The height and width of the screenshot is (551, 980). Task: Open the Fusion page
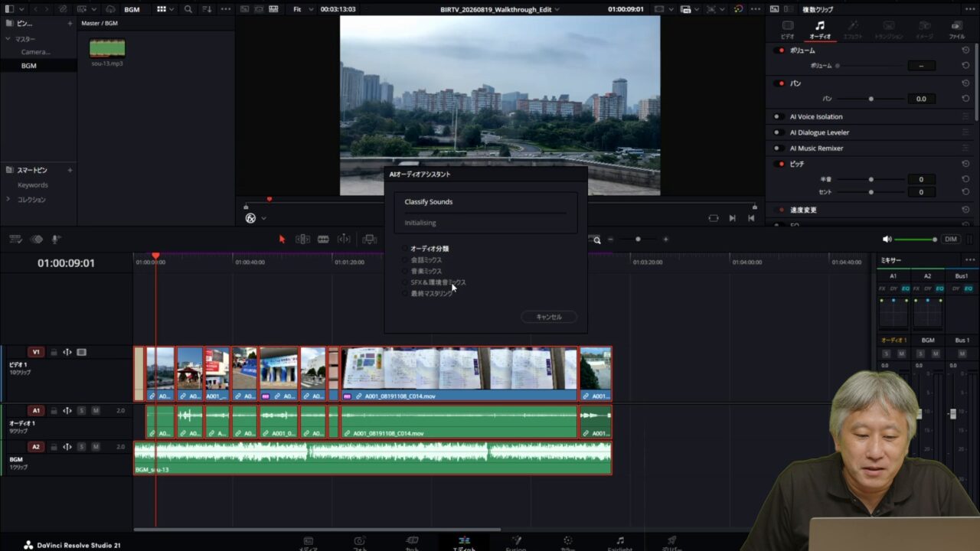(516, 543)
